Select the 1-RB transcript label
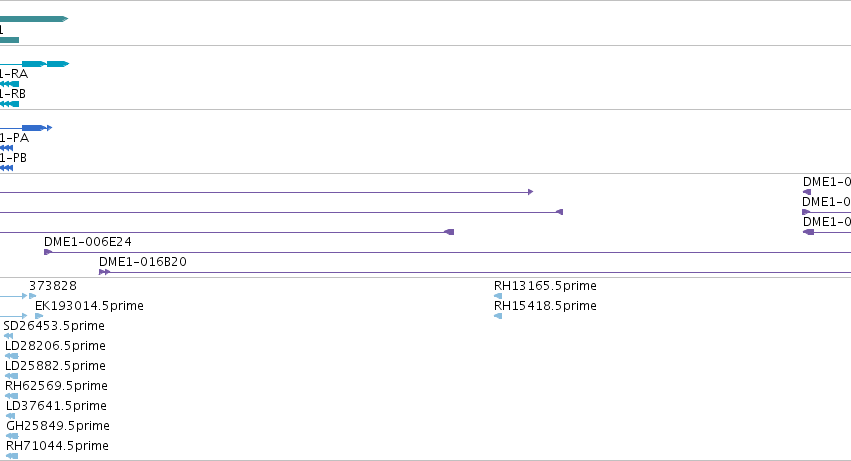 pyautogui.click(x=12, y=94)
